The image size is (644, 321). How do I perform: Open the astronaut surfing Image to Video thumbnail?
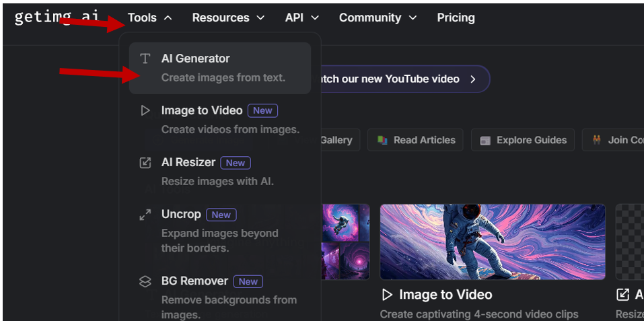[x=493, y=242]
